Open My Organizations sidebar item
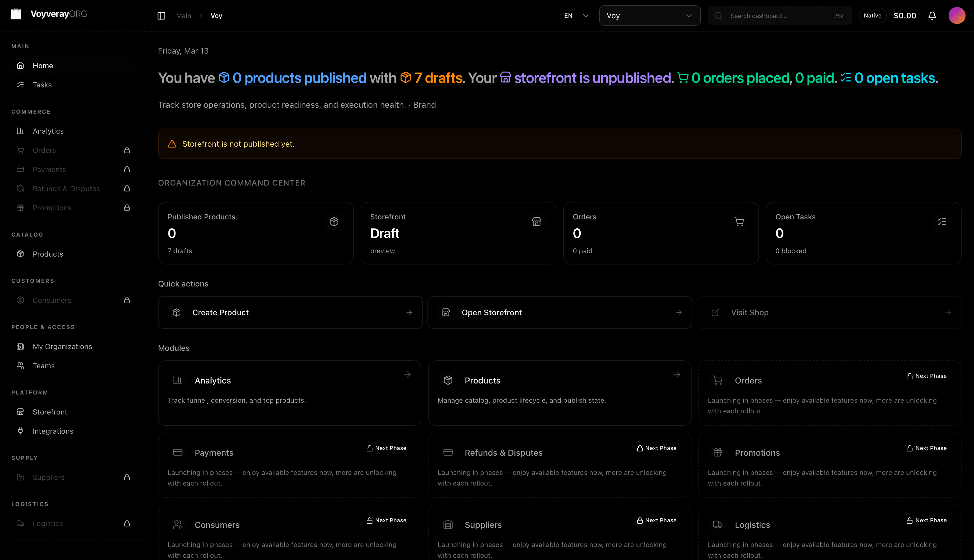Image resolution: width=974 pixels, height=560 pixels. tap(62, 346)
